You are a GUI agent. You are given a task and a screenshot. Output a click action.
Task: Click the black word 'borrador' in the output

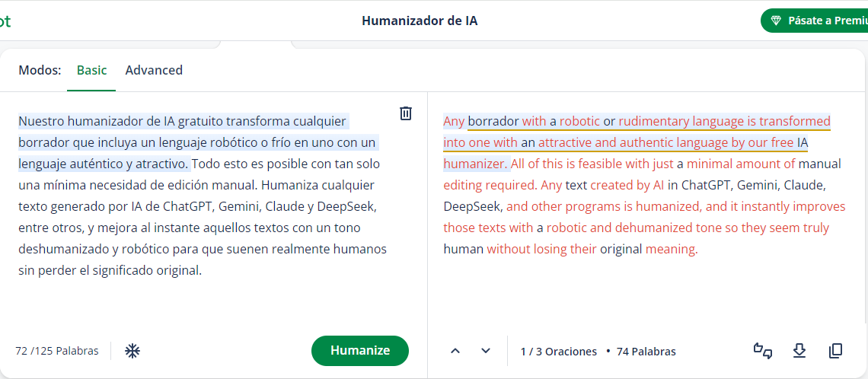pyautogui.click(x=494, y=120)
